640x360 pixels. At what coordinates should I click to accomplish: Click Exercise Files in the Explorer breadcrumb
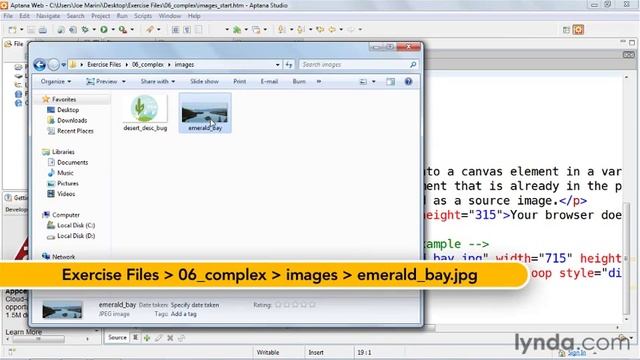(x=104, y=64)
